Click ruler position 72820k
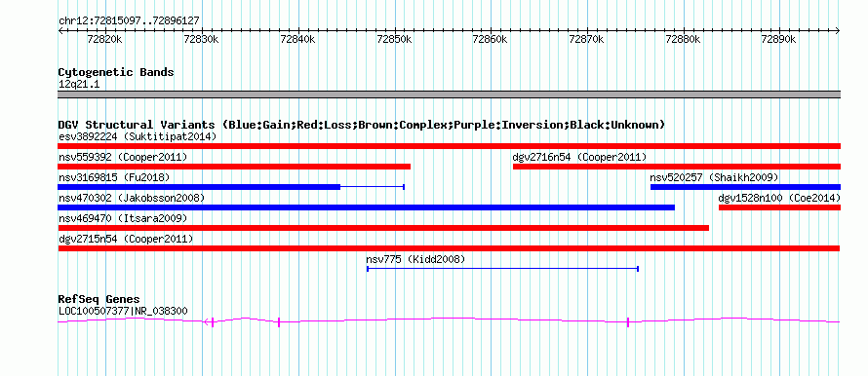 [105, 39]
